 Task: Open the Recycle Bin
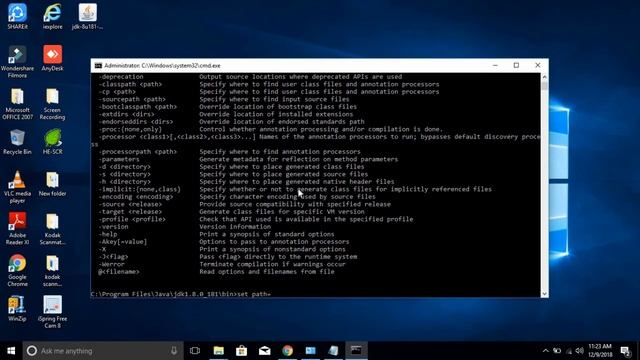[17, 142]
